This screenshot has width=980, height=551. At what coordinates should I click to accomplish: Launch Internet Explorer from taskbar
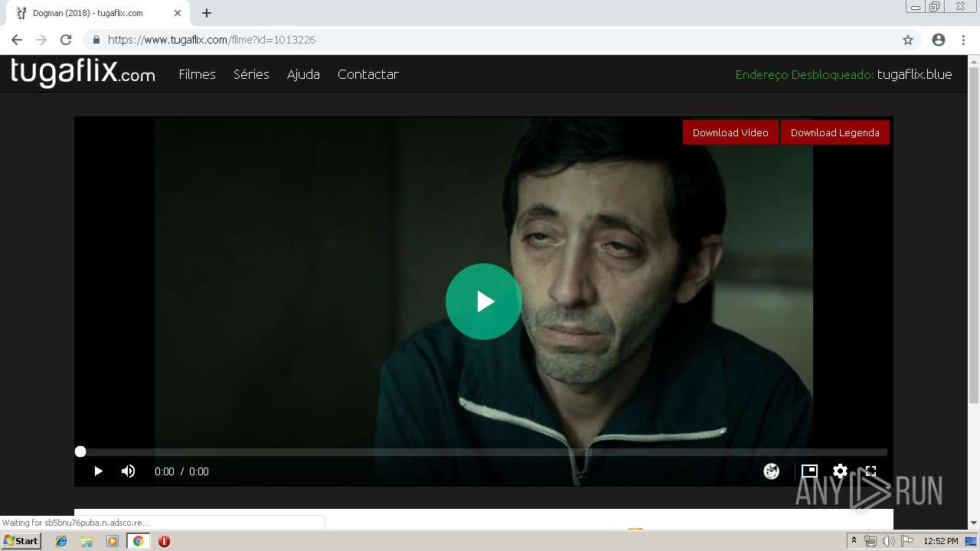(x=61, y=541)
